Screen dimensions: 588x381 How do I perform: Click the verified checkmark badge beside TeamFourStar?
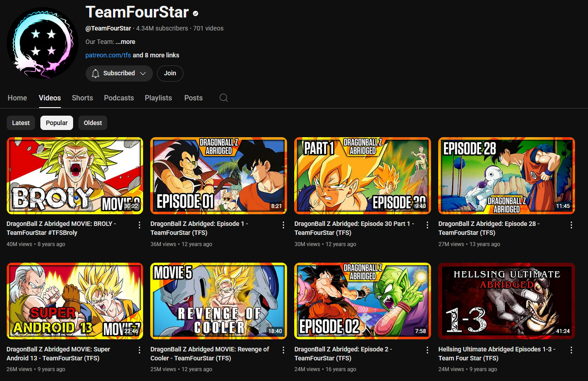point(196,13)
